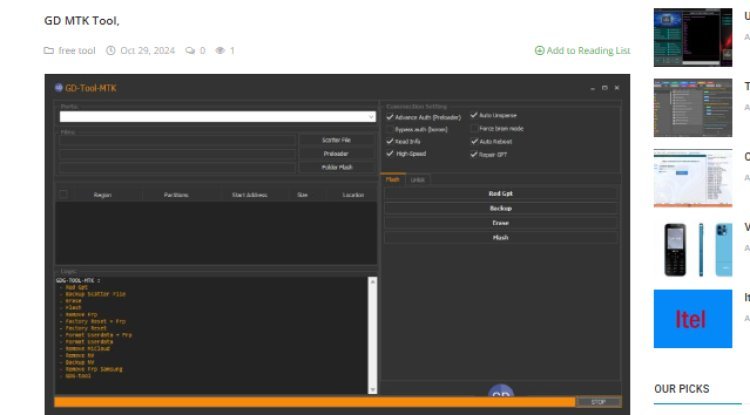Click the orange progress bar

(314, 402)
